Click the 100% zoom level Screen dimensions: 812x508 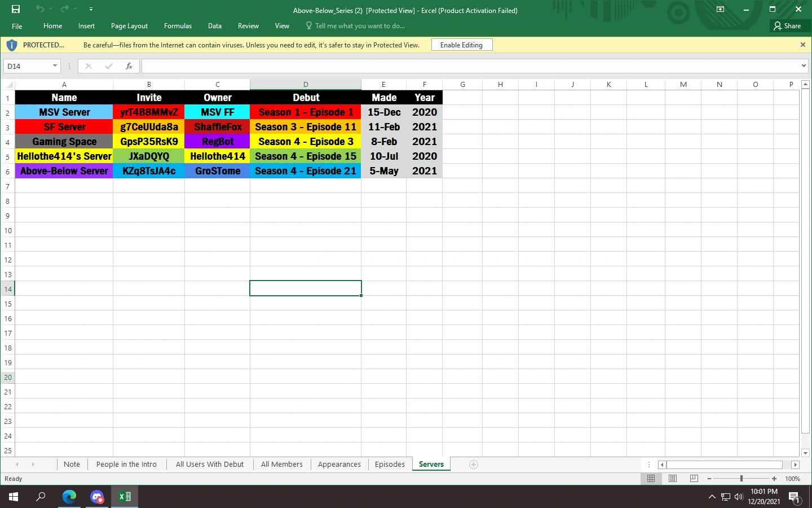[x=792, y=479]
